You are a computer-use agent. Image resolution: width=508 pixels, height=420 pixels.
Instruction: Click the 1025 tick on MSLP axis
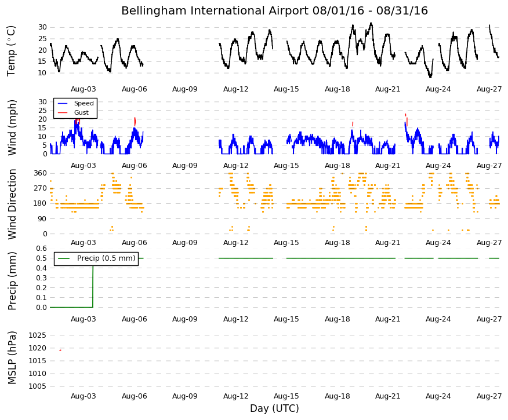[x=37, y=335]
